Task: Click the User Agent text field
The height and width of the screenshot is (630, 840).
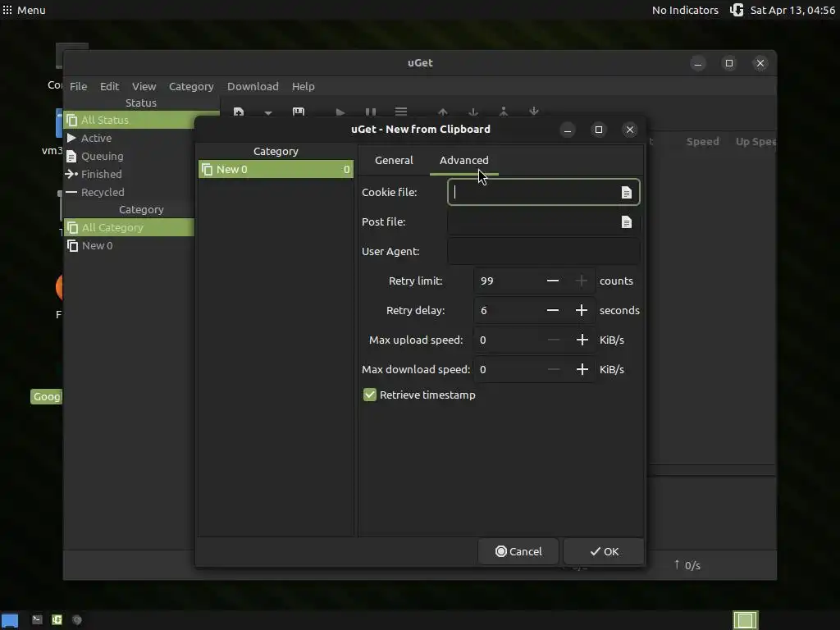Action: (x=543, y=251)
